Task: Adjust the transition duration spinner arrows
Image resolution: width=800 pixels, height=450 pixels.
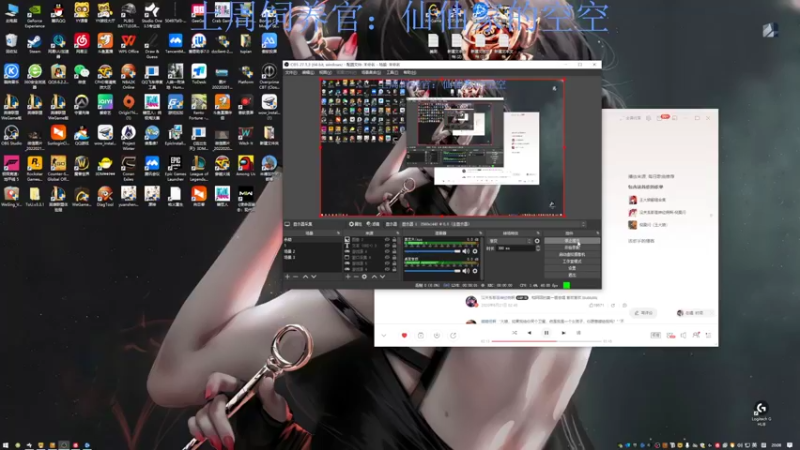Action: point(538,248)
